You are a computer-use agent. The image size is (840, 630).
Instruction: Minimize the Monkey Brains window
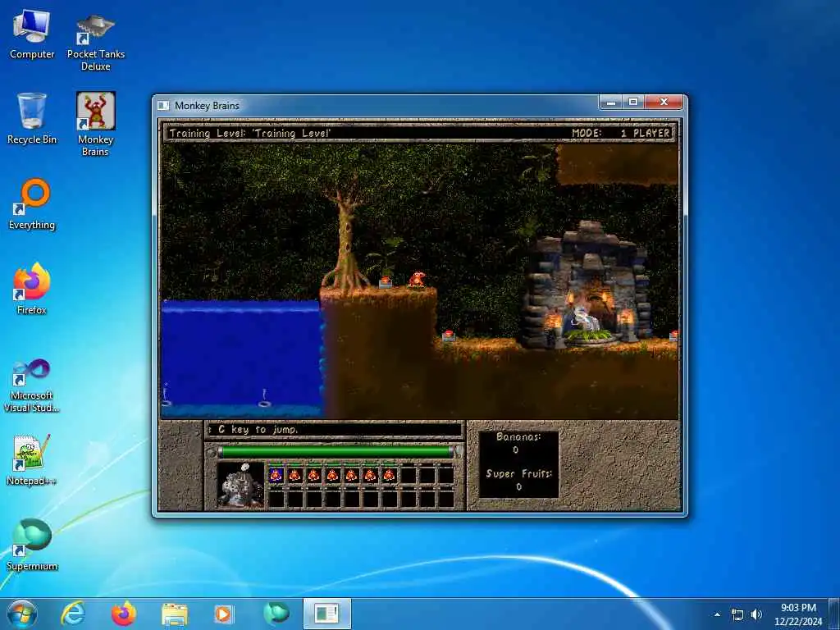tap(610, 102)
